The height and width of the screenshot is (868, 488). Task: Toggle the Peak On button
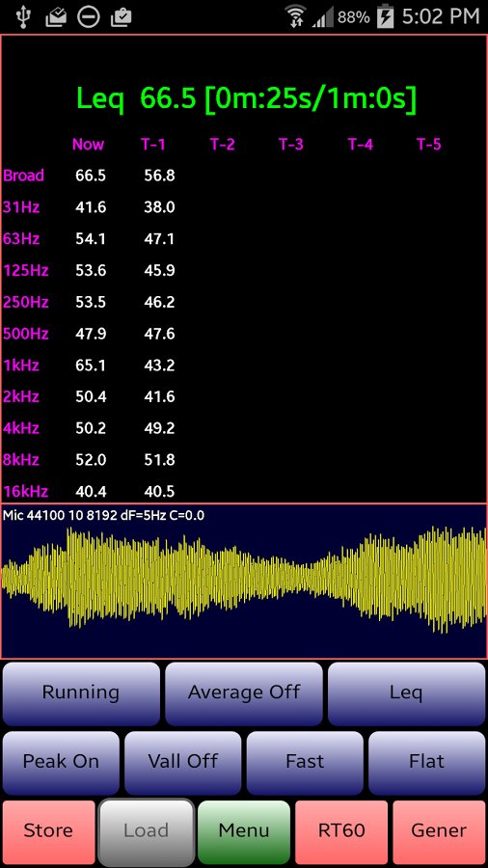tap(61, 763)
